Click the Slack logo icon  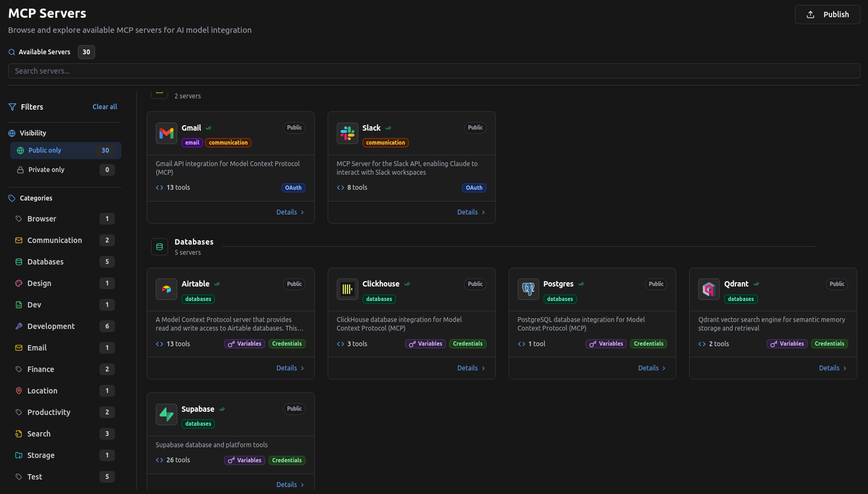[x=347, y=133]
